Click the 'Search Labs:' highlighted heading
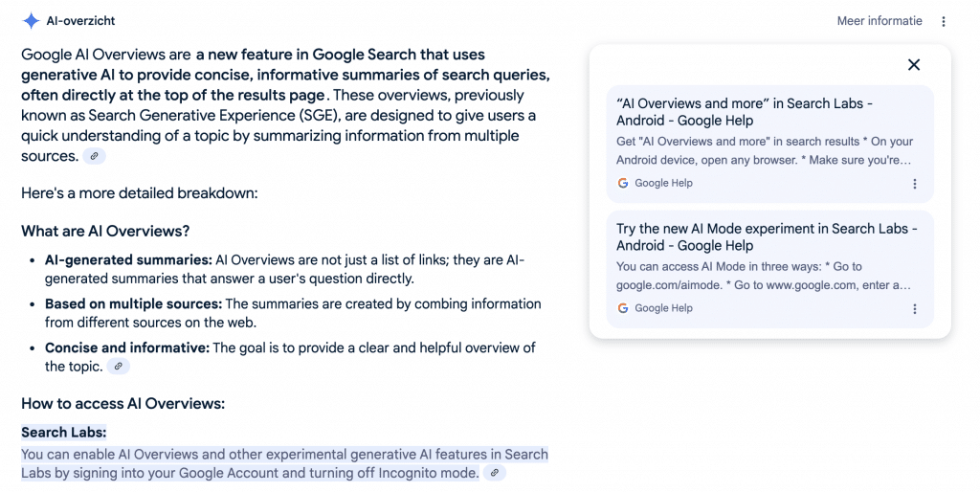This screenshot has width=980, height=492. click(x=64, y=432)
